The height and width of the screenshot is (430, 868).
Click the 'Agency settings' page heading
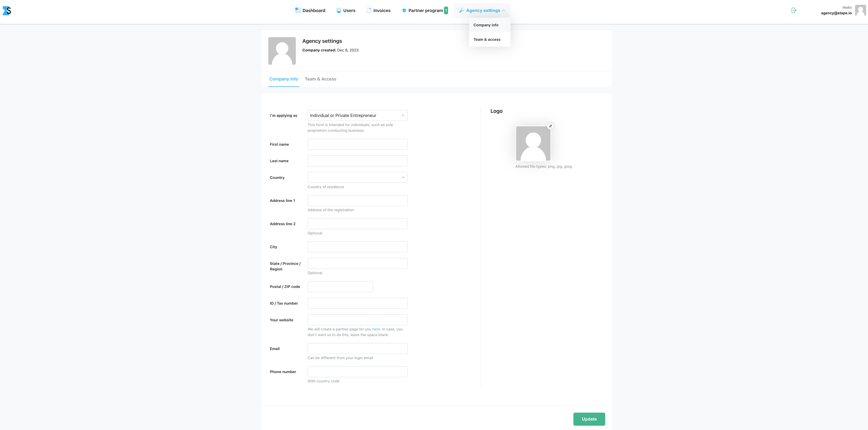click(322, 41)
